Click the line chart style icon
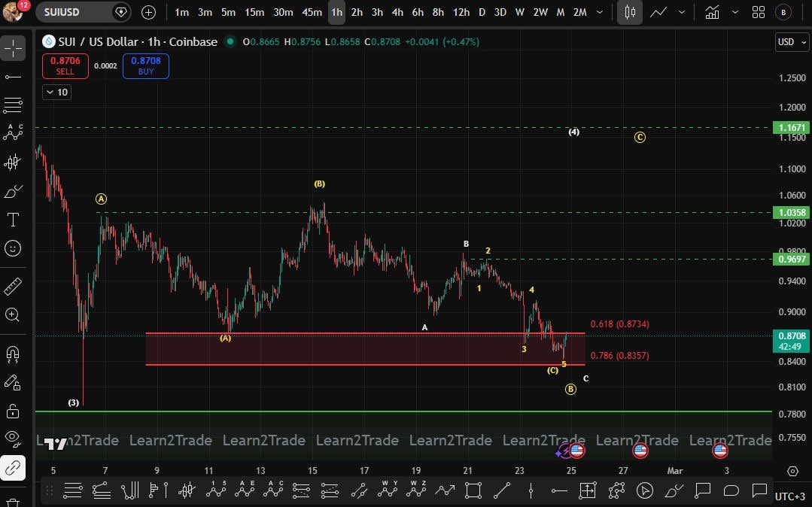 click(658, 13)
